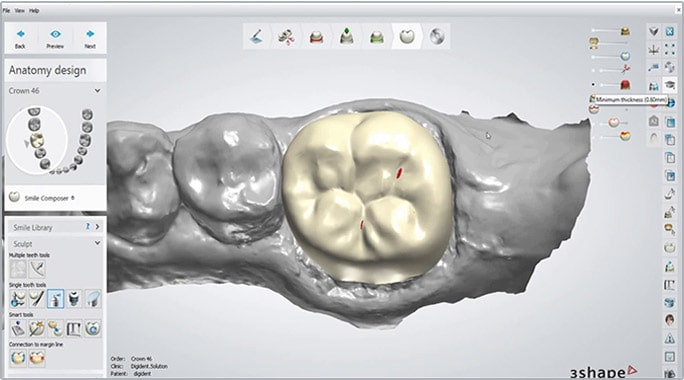
Task: Go to the sectioning scissors workflow step
Action: 286,36
